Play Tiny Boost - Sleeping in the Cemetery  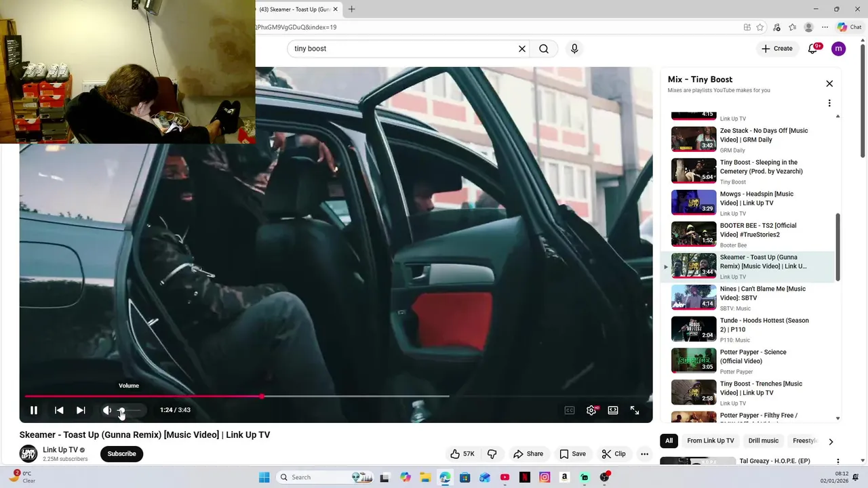coord(747,171)
